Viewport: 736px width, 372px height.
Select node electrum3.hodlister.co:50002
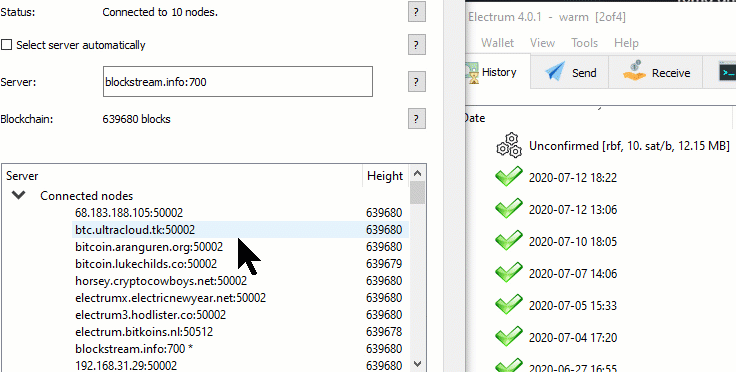[x=240, y=315]
